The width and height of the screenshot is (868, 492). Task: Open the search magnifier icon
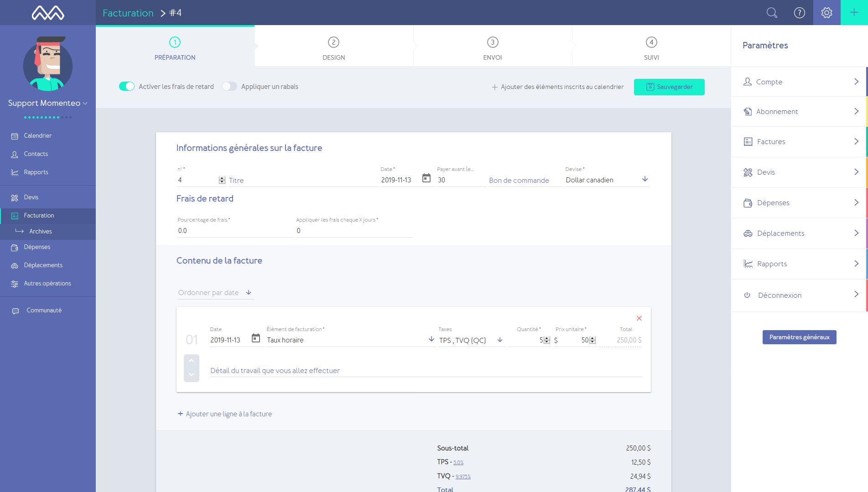771,13
